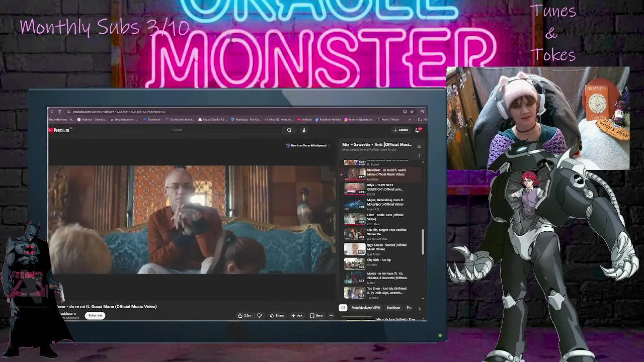Image resolution: width=644 pixels, height=362 pixels.
Task: Open the YouTube bookmark
Action: tap(304, 120)
